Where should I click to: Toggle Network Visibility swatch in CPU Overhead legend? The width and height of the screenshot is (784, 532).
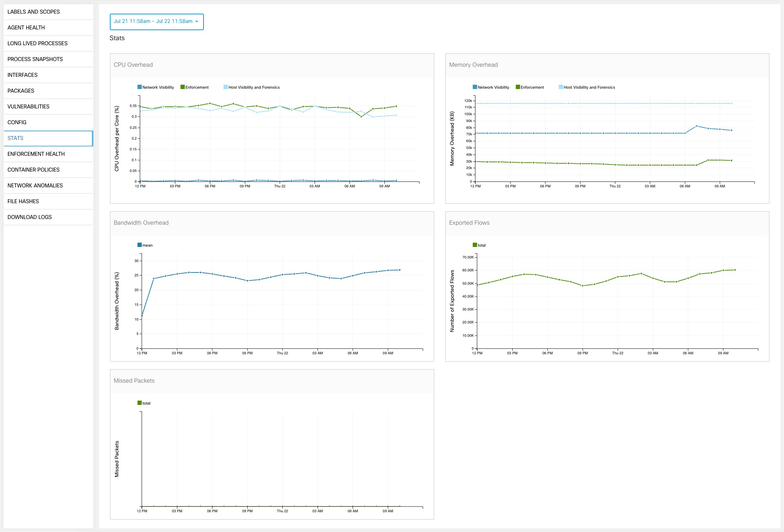(140, 87)
